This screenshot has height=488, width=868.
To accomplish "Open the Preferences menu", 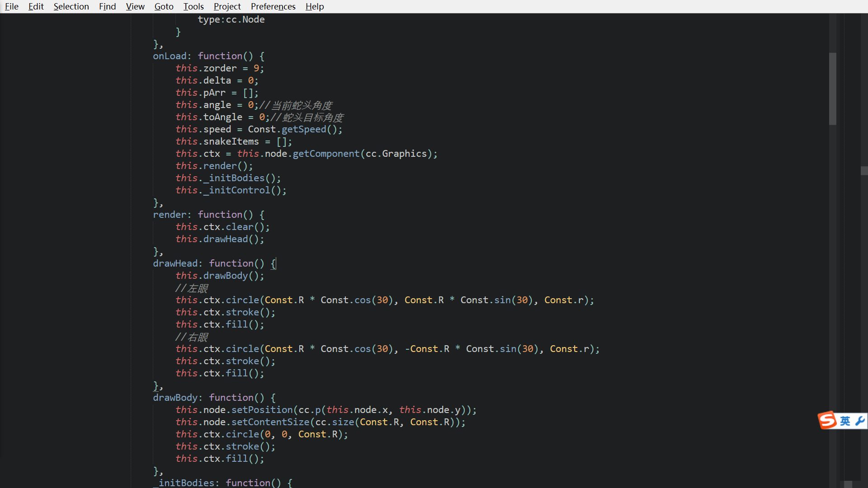I will (x=273, y=6).
